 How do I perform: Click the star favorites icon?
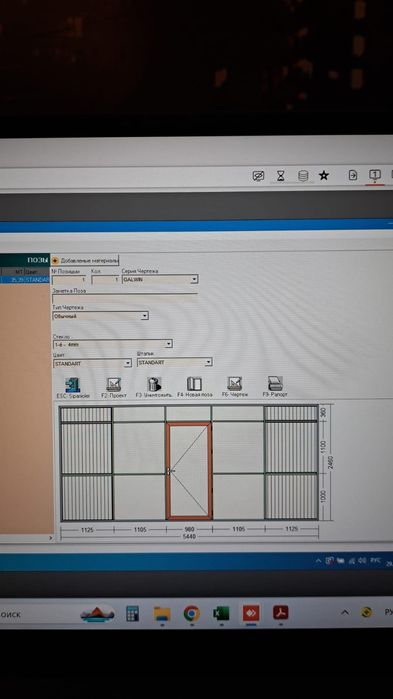323,175
